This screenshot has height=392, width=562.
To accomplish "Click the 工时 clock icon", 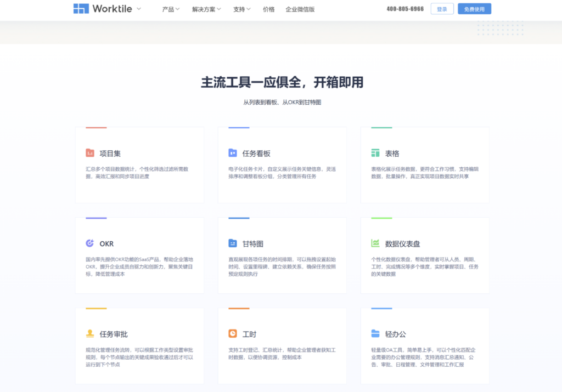I will point(233,334).
